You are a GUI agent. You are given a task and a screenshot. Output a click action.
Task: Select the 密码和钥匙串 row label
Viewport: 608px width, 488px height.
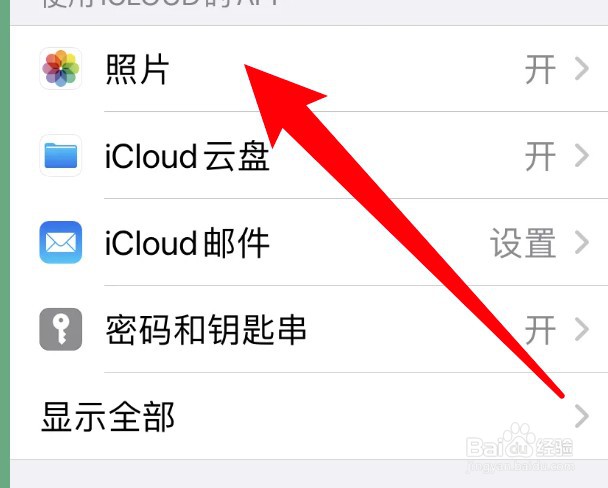[x=206, y=330]
